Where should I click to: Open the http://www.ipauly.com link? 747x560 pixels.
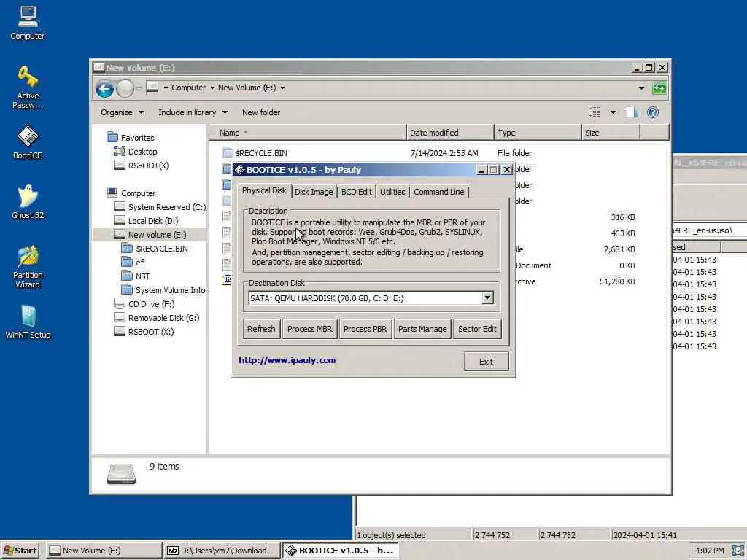pos(287,360)
